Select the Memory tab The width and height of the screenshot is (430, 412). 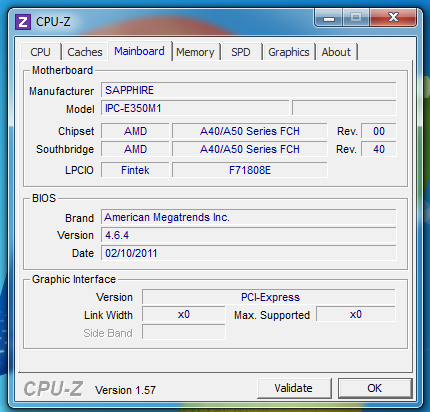(x=195, y=52)
